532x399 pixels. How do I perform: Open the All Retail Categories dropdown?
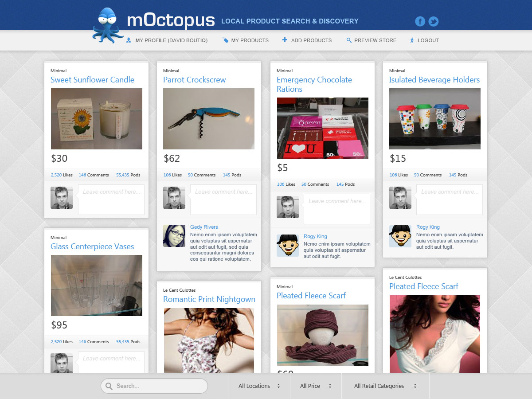(386, 386)
